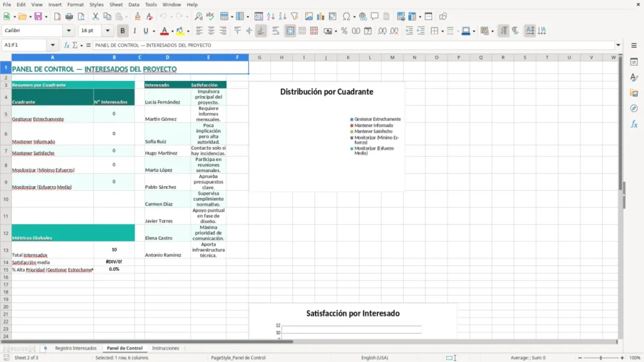Open the Sheet menu

pos(116,4)
